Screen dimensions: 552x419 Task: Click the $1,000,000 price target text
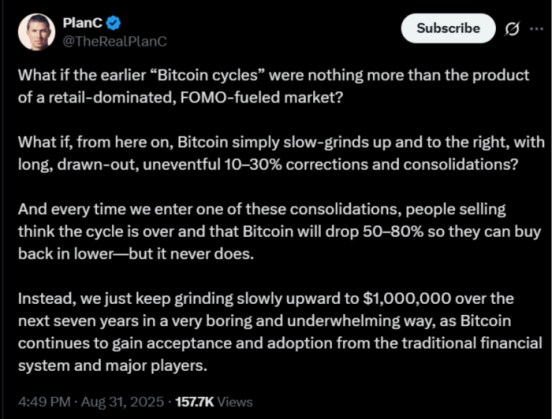click(x=407, y=299)
